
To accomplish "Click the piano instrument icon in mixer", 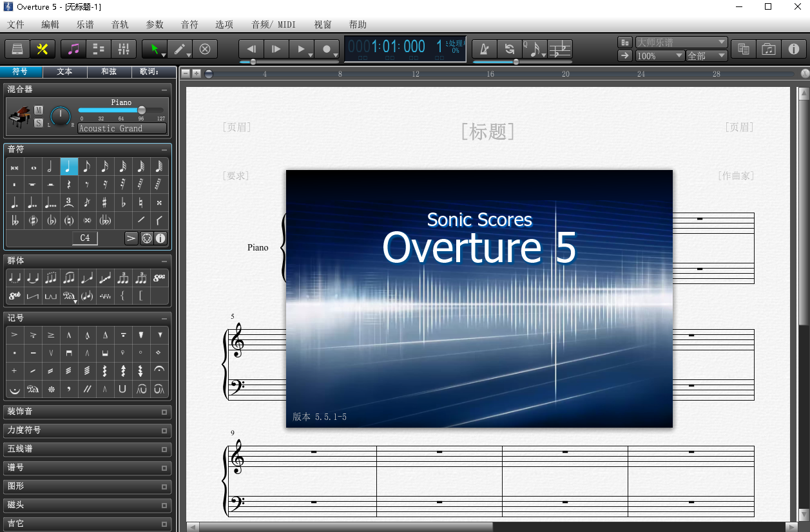I will tap(19, 117).
